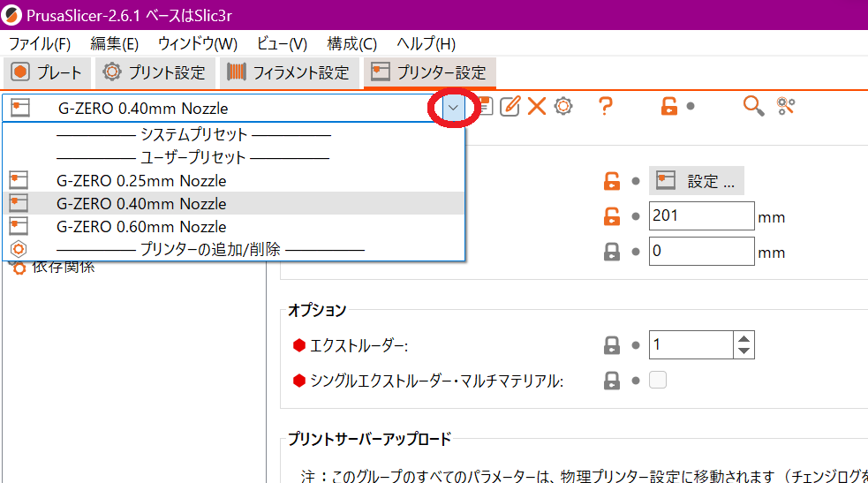Click the 依存関係 gear icon
868x483 pixels.
pyautogui.click(x=19, y=268)
